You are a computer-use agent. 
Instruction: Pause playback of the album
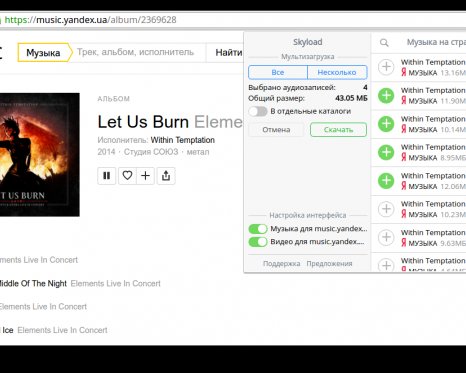(x=107, y=176)
